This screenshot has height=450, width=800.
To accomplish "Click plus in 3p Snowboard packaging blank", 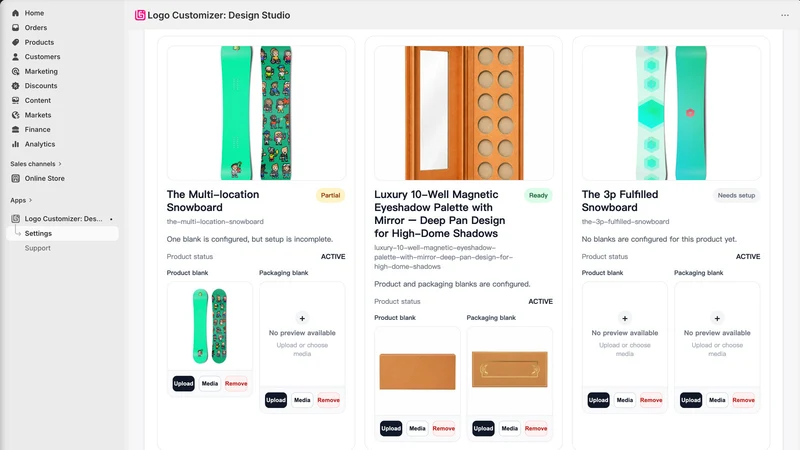I will pyautogui.click(x=717, y=318).
